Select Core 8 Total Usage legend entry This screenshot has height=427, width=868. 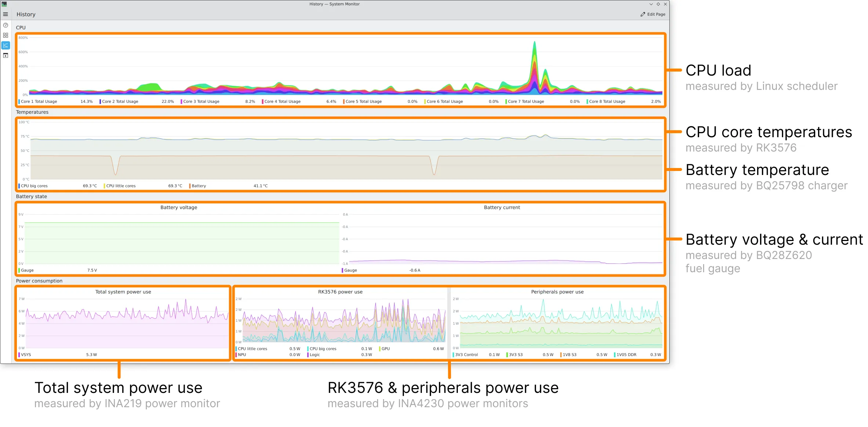[624, 102]
